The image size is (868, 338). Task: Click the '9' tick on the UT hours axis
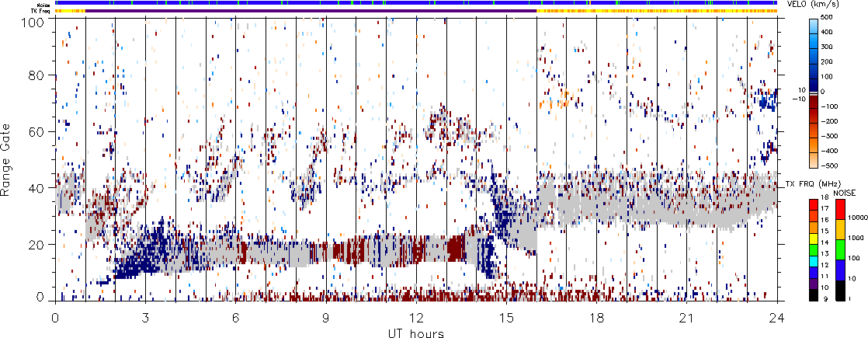point(326,317)
